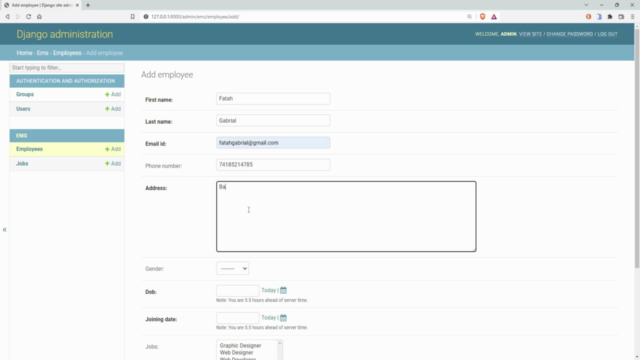Open the Dob calendar icon
This screenshot has width=640, height=360.
tap(283, 290)
